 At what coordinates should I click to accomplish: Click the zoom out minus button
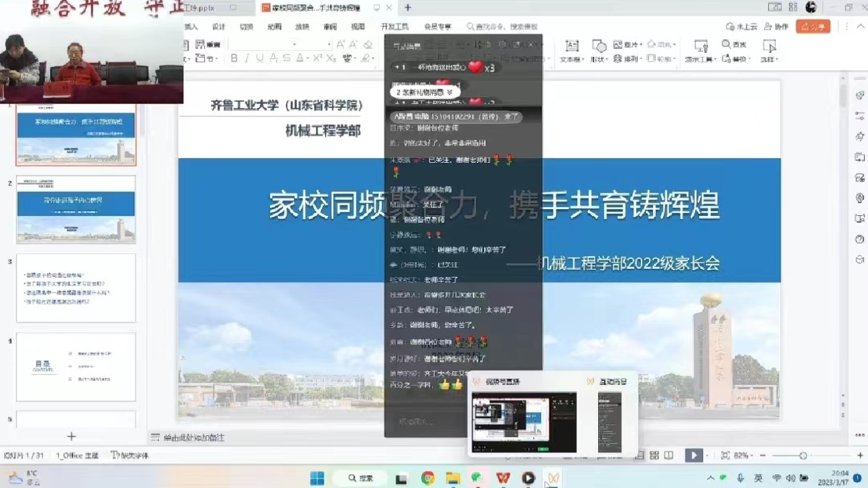pyautogui.click(x=764, y=455)
